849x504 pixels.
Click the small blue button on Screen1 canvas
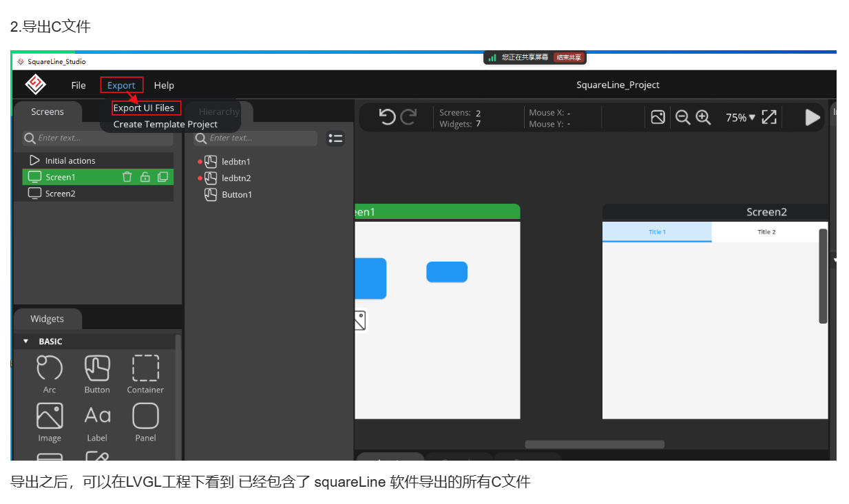[447, 272]
